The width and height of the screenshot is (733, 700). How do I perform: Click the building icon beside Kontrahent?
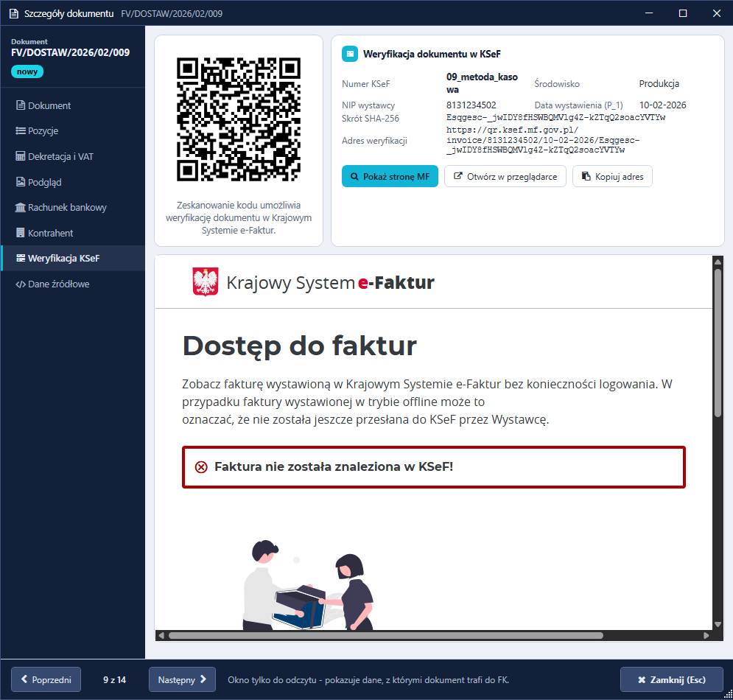(x=20, y=232)
